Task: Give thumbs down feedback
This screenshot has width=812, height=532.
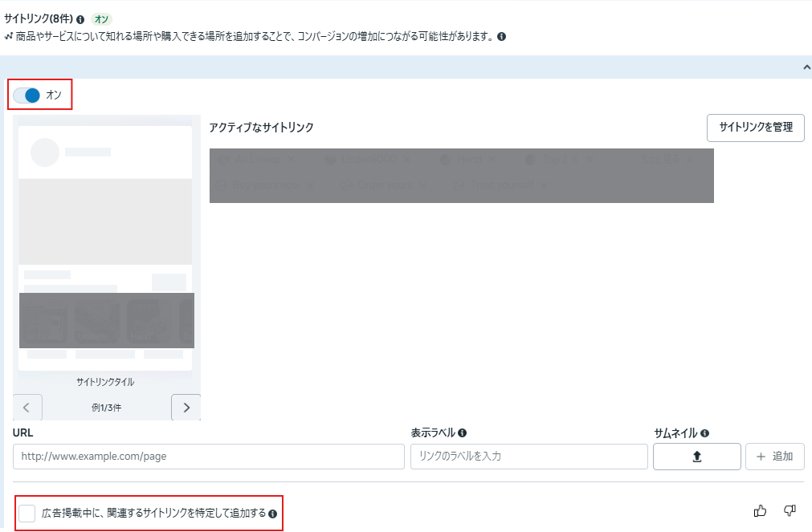Action: pyautogui.click(x=789, y=511)
